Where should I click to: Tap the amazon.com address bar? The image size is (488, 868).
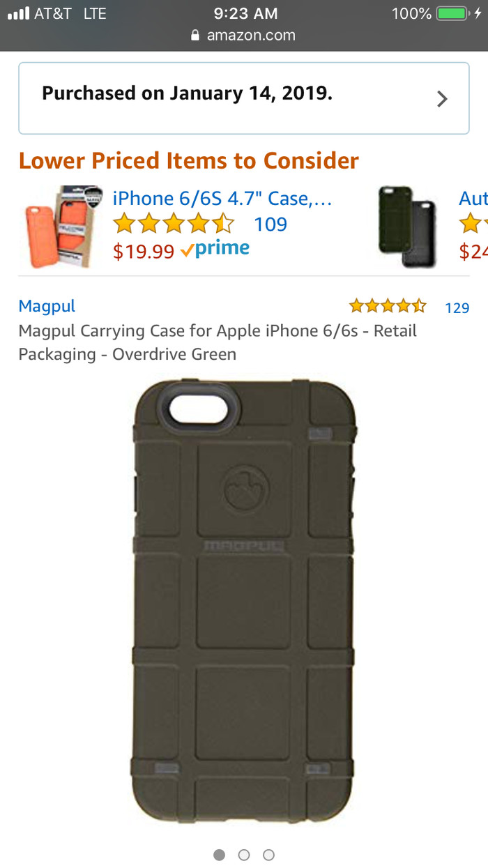[243, 36]
